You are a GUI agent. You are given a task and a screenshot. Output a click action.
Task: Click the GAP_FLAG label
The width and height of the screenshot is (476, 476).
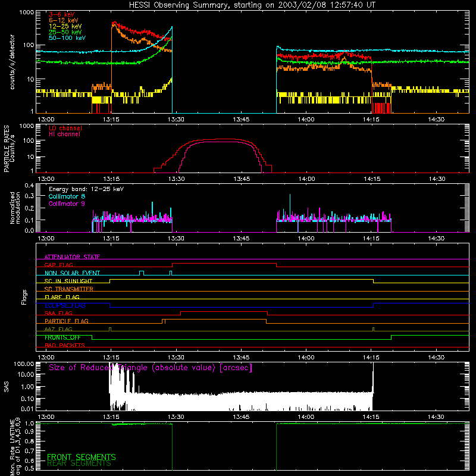coord(58,265)
